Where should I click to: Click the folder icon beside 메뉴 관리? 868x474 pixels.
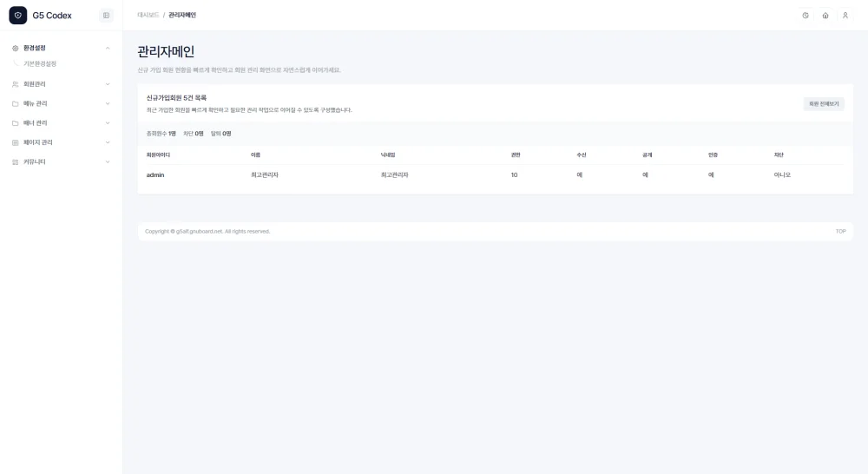point(15,103)
